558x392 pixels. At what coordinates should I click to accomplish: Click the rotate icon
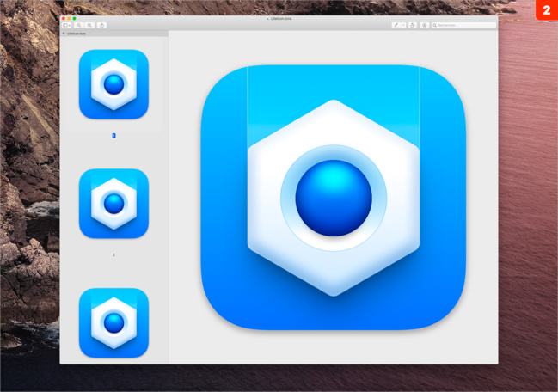pyautogui.click(x=413, y=25)
